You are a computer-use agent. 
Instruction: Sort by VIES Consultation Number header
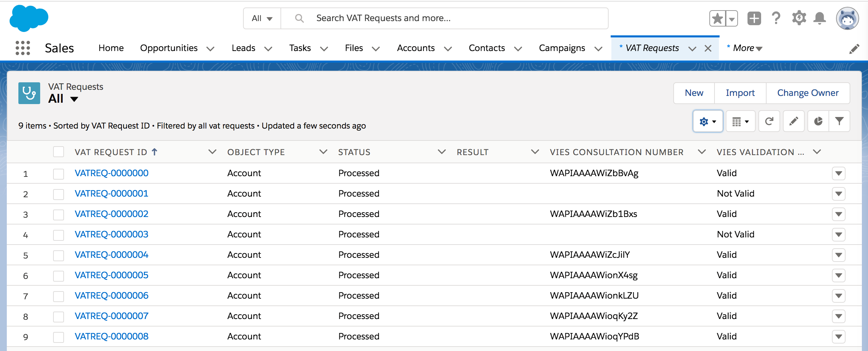(x=616, y=152)
